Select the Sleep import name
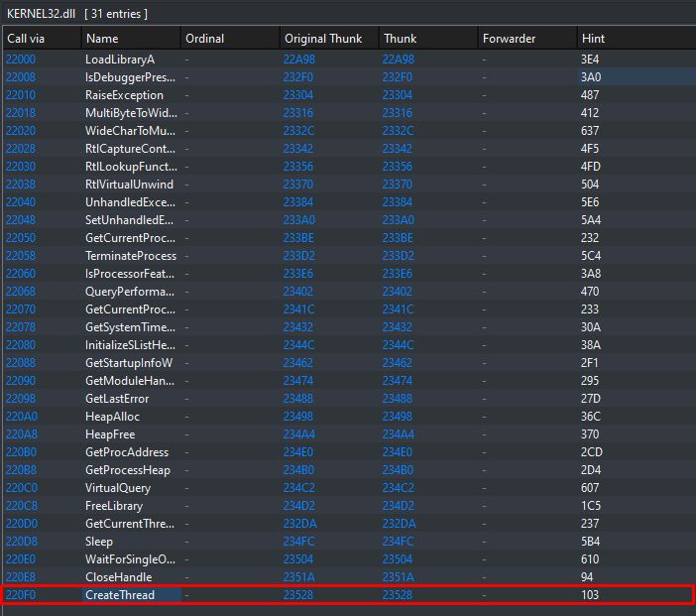The image size is (696, 616). [99, 542]
